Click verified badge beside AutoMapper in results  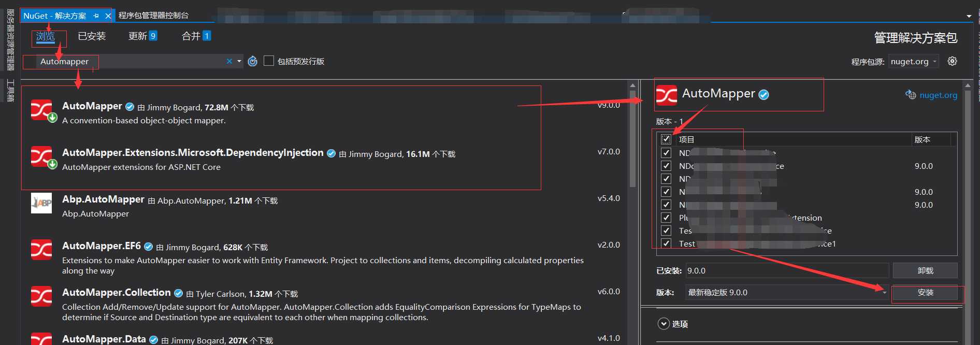pos(130,107)
